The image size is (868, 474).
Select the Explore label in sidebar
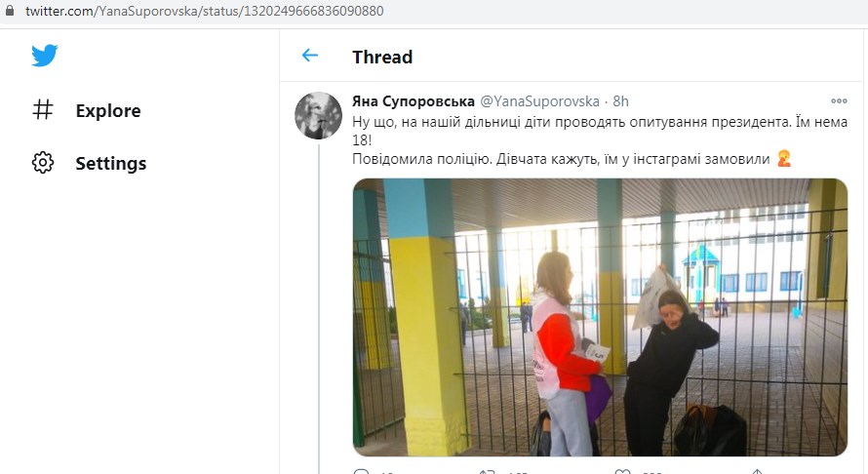[x=108, y=111]
